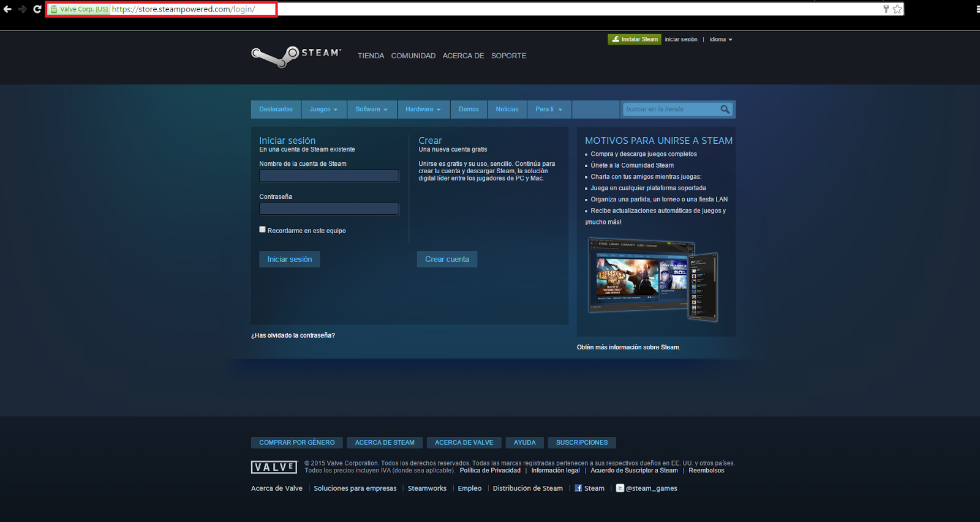Select the Noticias tab

507,110
